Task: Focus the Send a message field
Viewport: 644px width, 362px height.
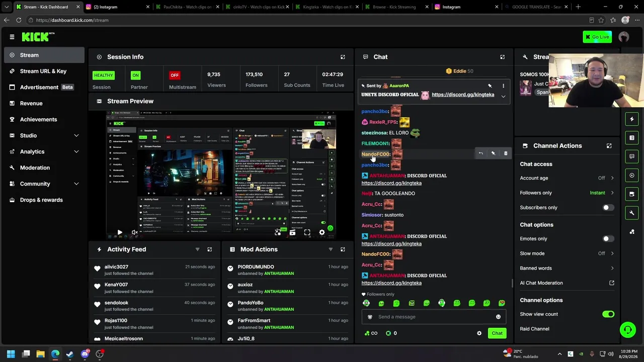Action: click(434, 317)
